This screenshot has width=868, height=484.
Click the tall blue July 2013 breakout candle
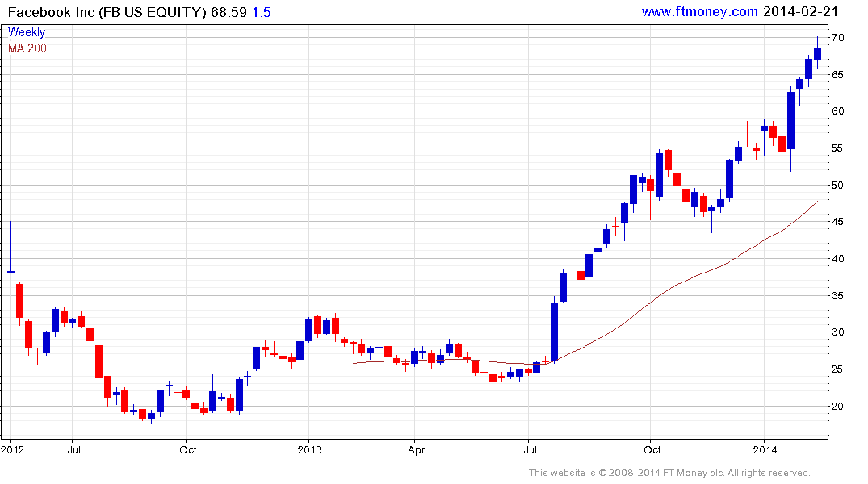coord(554,331)
